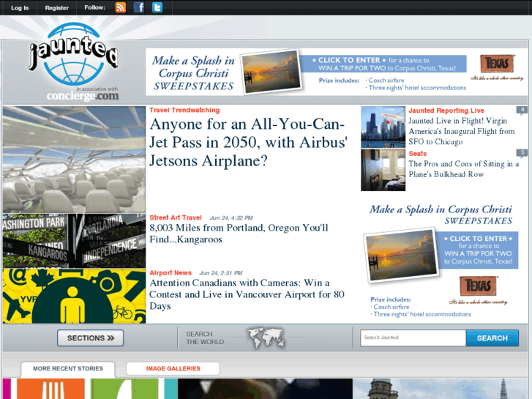Click the yellow Vancouver airport thumbnail

click(75, 296)
